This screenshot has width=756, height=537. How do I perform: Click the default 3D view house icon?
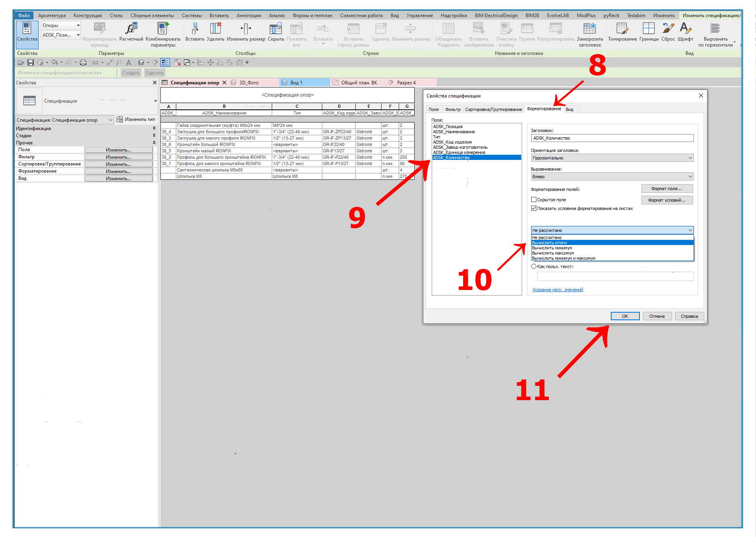coord(141,62)
